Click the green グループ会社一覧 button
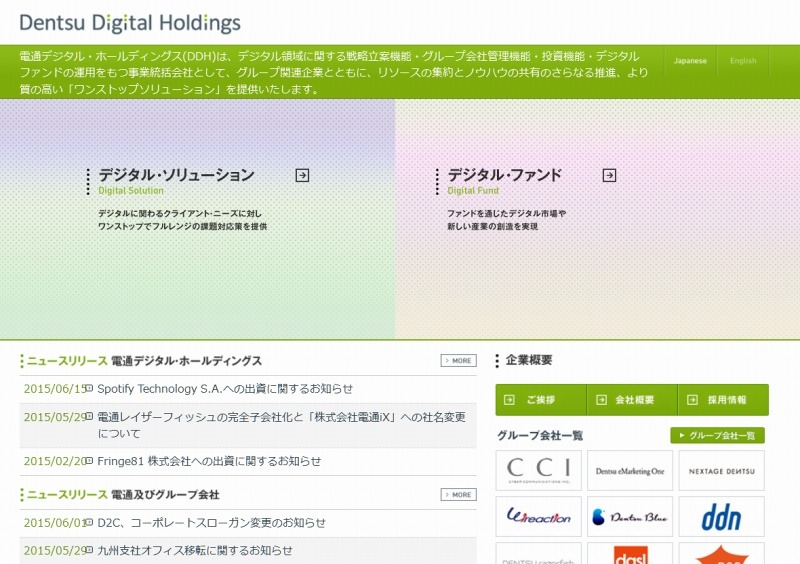Image resolution: width=800 pixels, height=564 pixels. 717,435
